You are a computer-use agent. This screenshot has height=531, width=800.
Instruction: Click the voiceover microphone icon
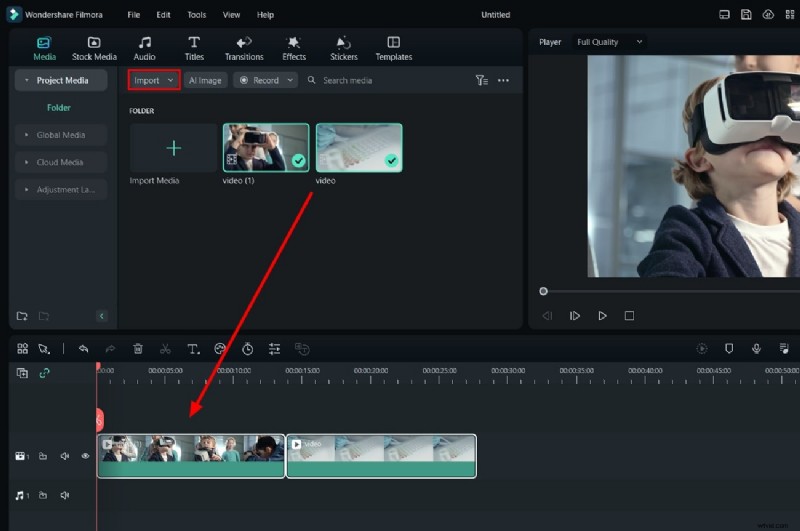tap(757, 348)
